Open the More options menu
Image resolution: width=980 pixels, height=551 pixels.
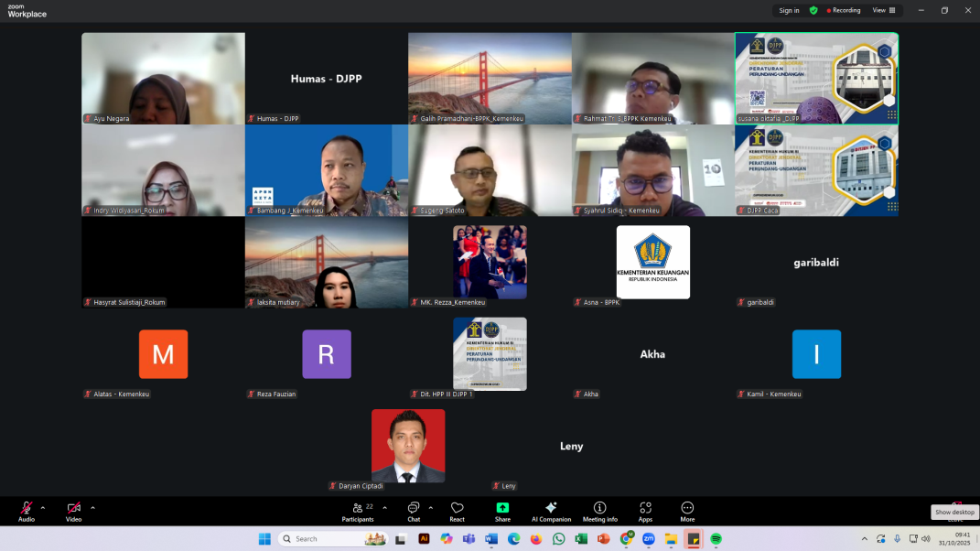click(687, 510)
